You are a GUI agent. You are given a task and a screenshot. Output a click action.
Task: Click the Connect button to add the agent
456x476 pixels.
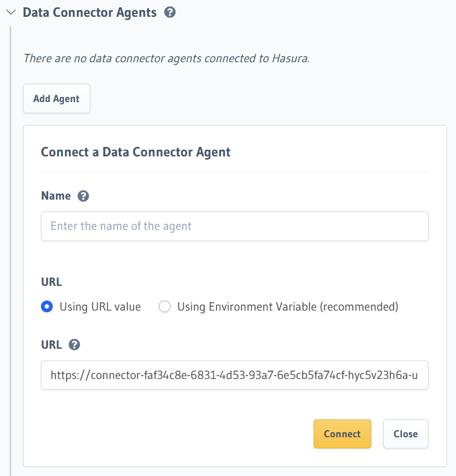(342, 433)
